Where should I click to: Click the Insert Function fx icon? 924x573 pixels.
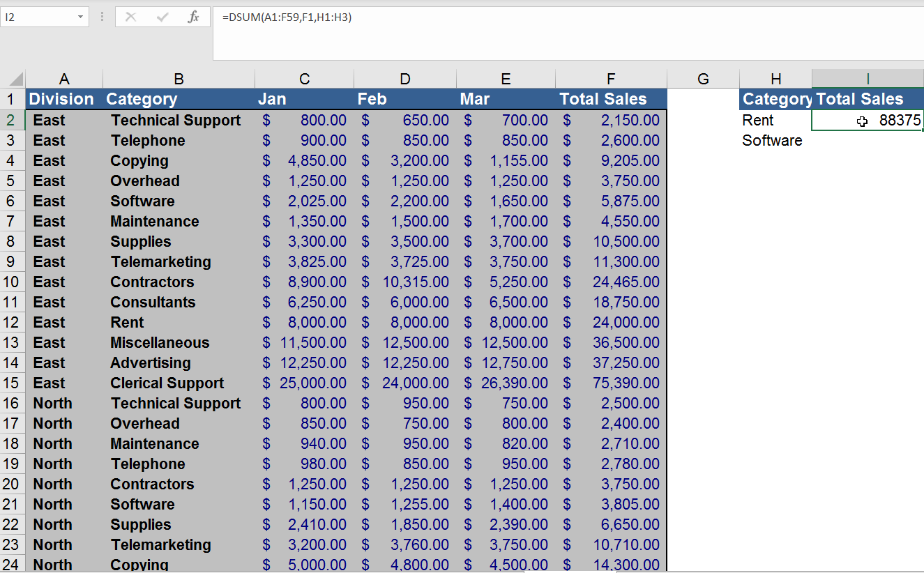193,17
